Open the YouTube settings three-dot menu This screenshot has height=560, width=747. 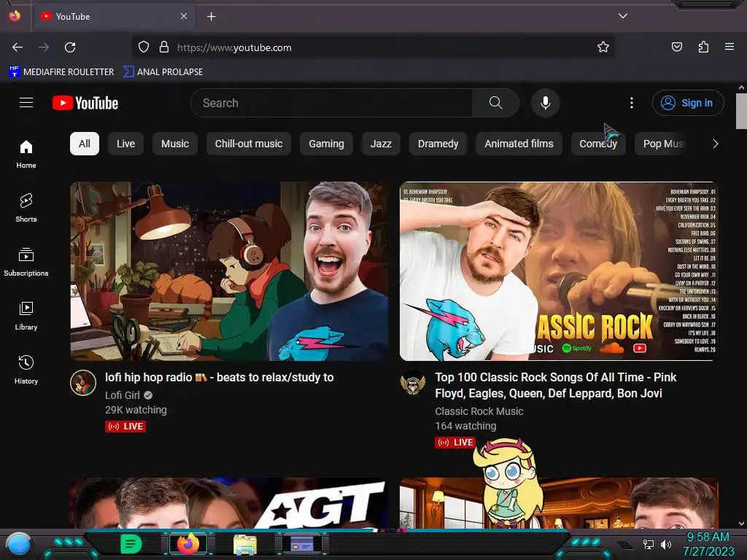(x=632, y=103)
